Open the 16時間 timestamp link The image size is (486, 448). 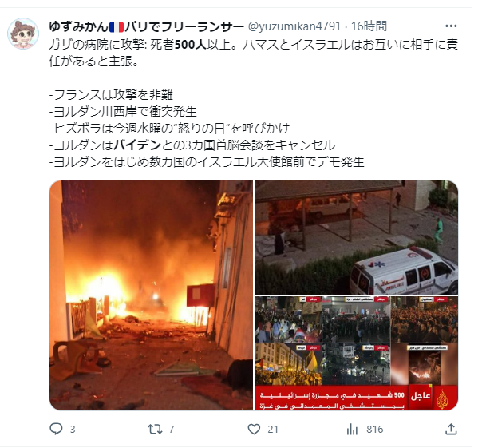click(x=369, y=26)
